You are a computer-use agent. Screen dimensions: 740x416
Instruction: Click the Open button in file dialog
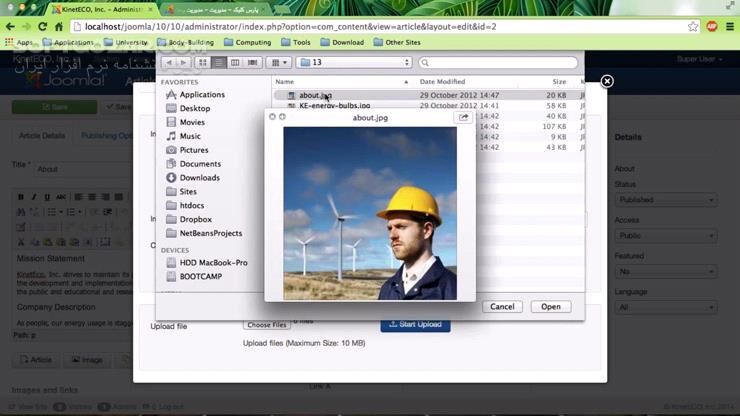pos(550,307)
